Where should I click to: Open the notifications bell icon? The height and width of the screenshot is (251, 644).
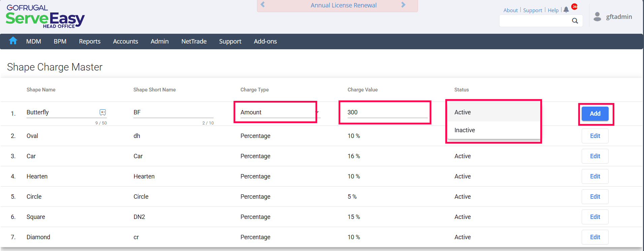click(x=566, y=10)
